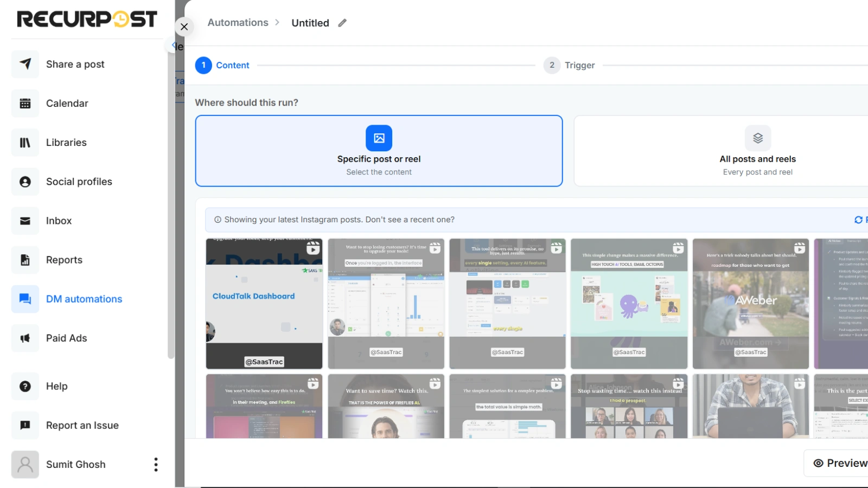Image resolution: width=868 pixels, height=488 pixels.
Task: Select the Inbox envelope icon
Action: pos(24,221)
